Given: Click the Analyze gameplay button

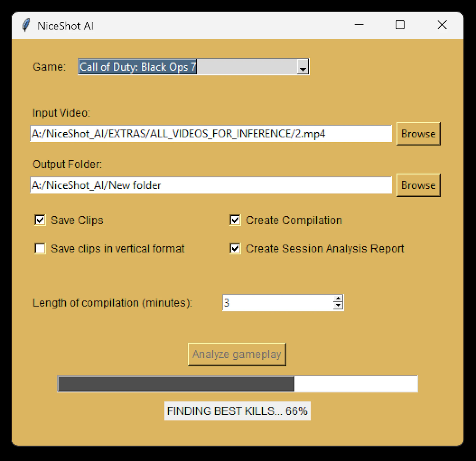Looking at the screenshot, I should (x=237, y=354).
